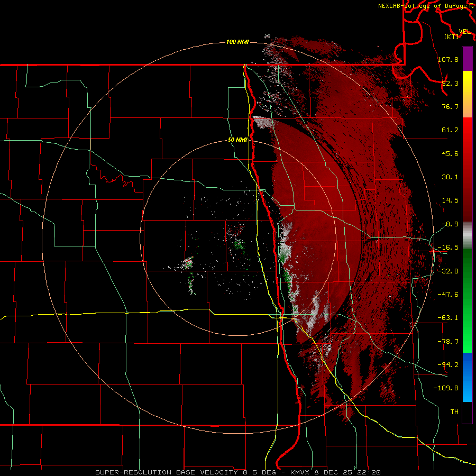Click the -0.9 legend value
This screenshot has width=476, height=476.
click(x=450, y=224)
